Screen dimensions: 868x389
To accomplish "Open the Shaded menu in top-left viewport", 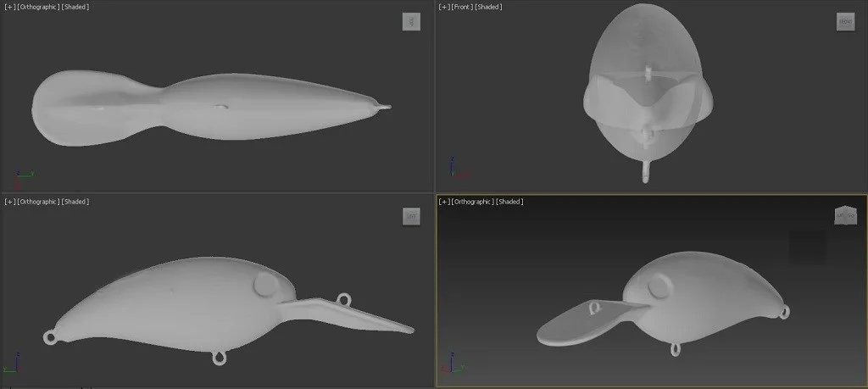I will pos(75,7).
